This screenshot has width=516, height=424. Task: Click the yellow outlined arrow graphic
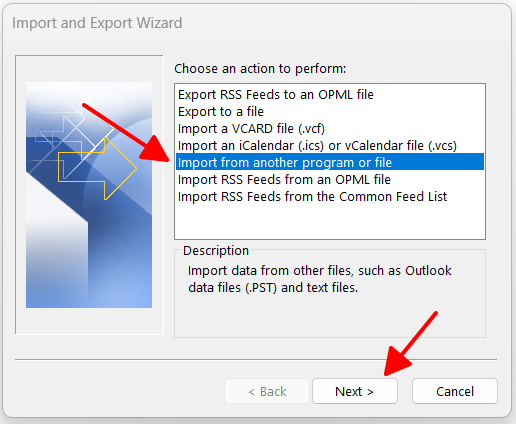click(97, 168)
